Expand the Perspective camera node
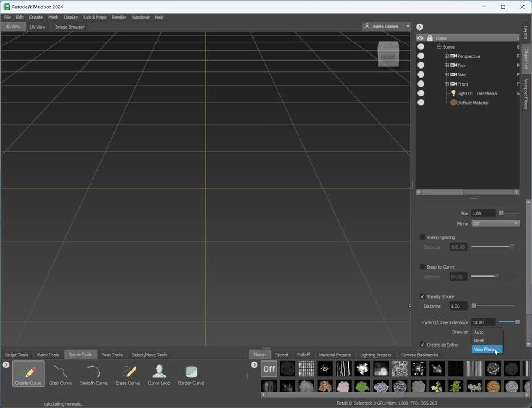Viewport: 532px width, 408px height. [446, 56]
